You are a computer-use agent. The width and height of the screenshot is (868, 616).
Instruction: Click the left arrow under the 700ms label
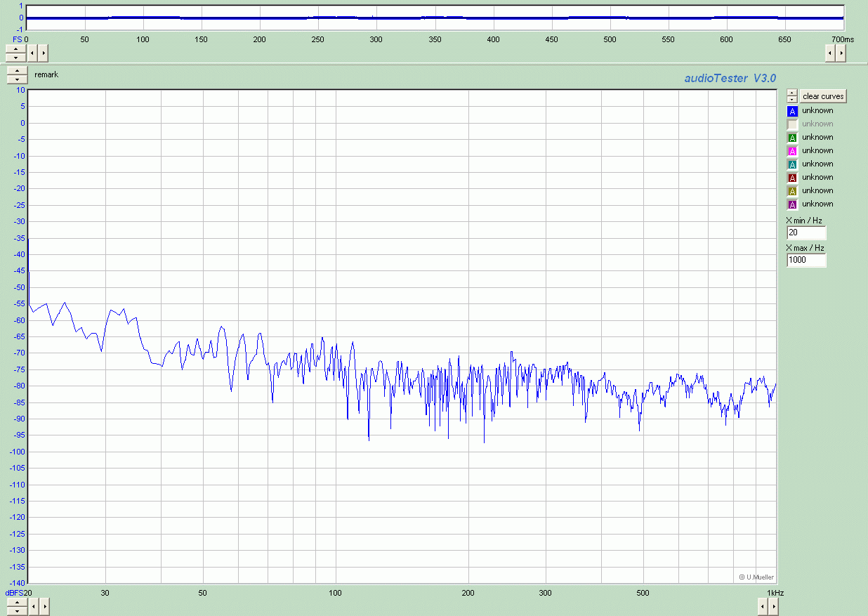click(x=830, y=53)
